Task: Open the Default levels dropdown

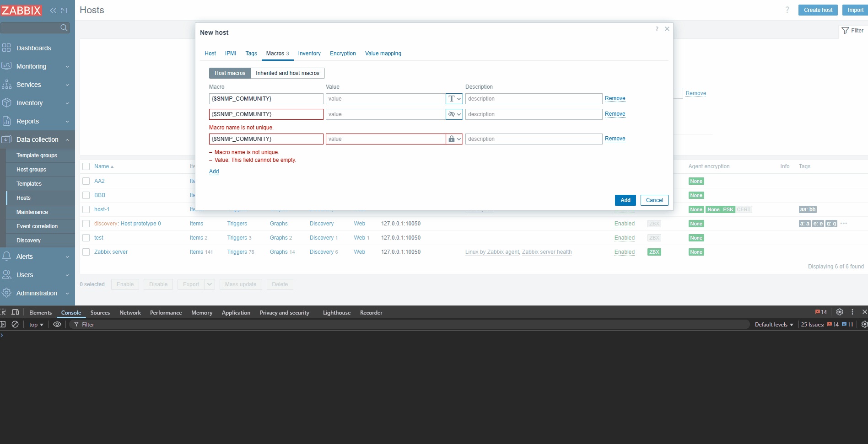Action: click(774, 325)
